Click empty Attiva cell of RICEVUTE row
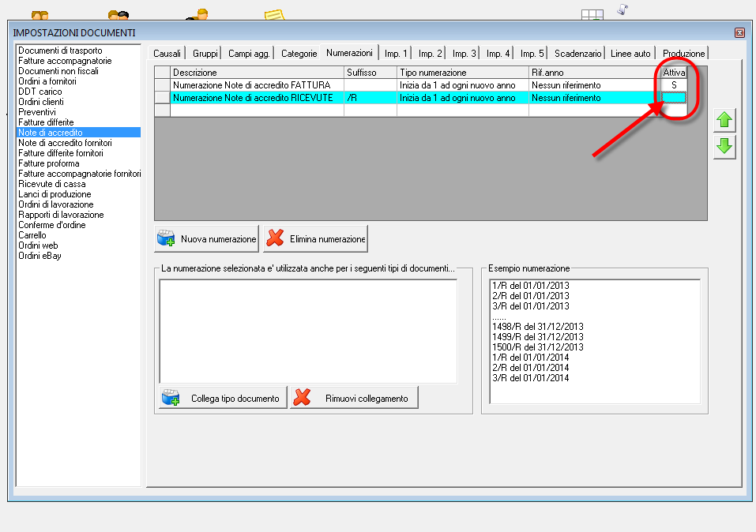 [674, 98]
